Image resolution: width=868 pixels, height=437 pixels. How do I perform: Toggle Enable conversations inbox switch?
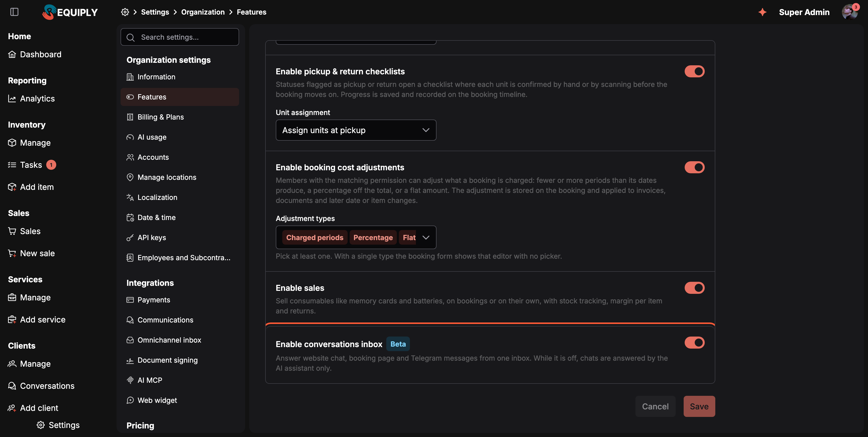point(694,343)
